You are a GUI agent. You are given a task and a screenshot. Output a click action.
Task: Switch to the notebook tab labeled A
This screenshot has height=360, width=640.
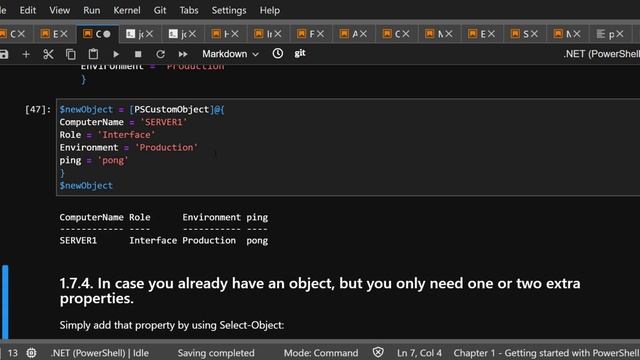click(x=354, y=34)
